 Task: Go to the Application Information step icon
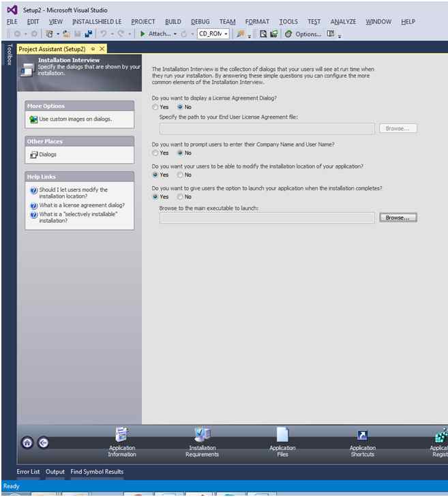click(x=122, y=434)
